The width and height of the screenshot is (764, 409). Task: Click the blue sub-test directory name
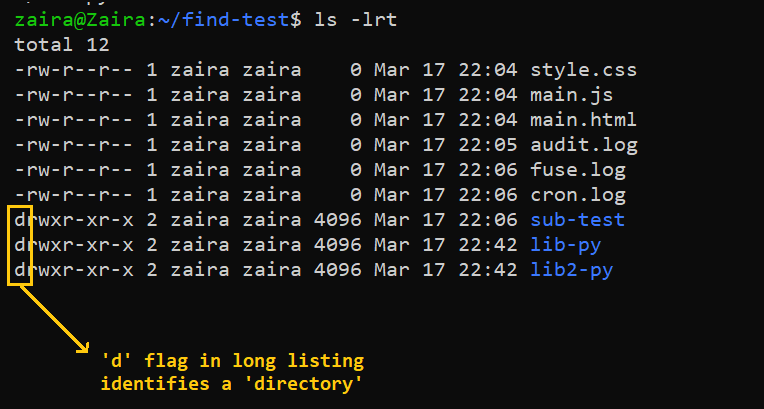pyautogui.click(x=578, y=220)
